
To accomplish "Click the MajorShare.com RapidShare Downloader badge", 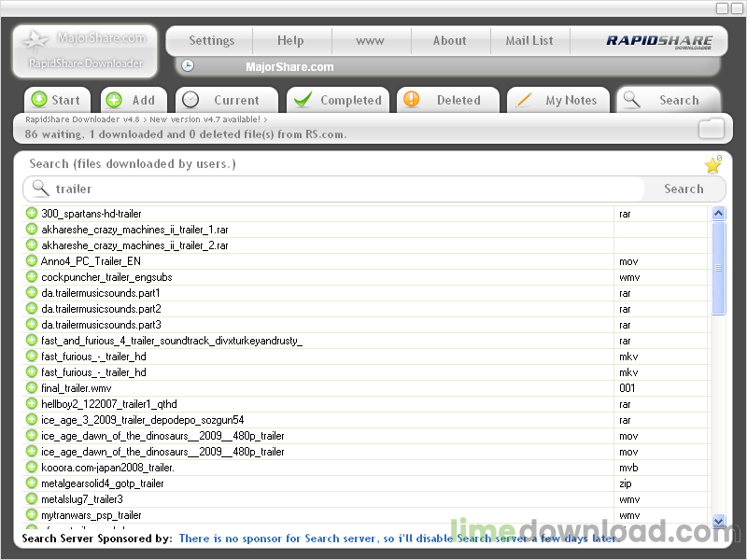I will pos(85,51).
